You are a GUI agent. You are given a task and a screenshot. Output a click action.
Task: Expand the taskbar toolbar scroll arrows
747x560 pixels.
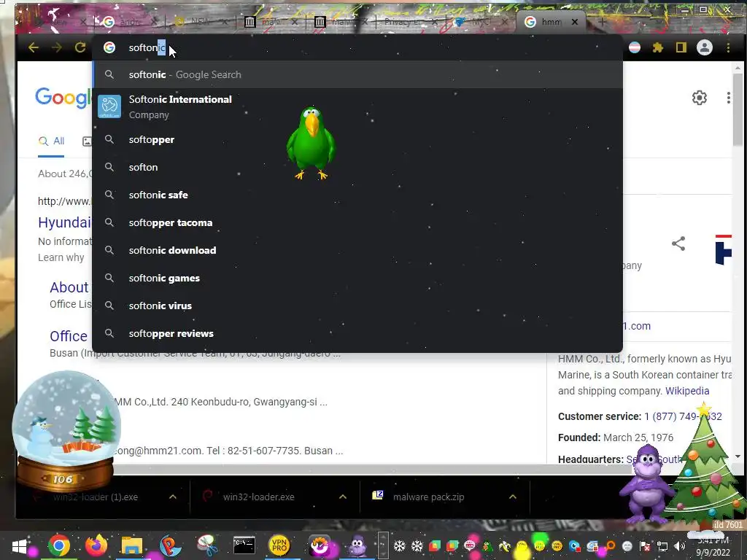click(x=383, y=545)
